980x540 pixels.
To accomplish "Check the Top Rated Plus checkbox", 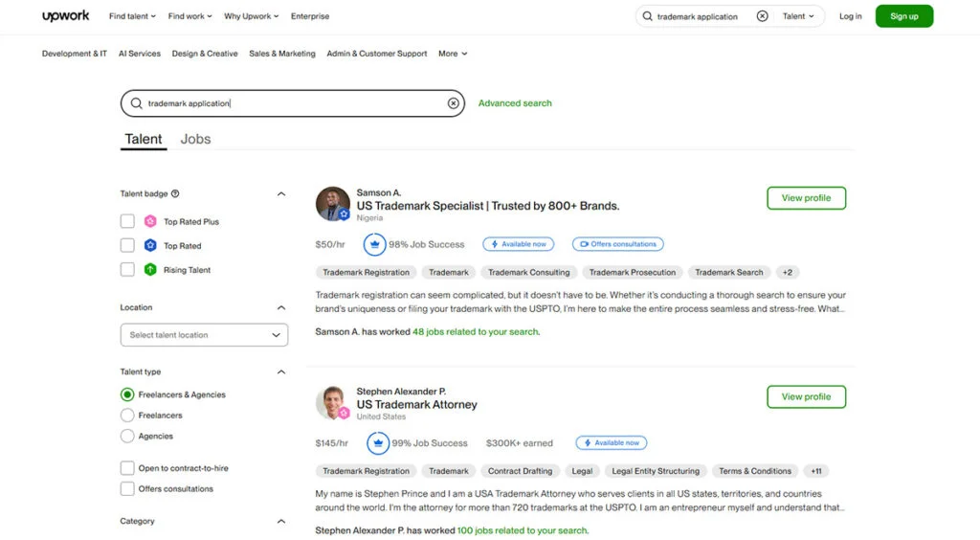I will (127, 221).
